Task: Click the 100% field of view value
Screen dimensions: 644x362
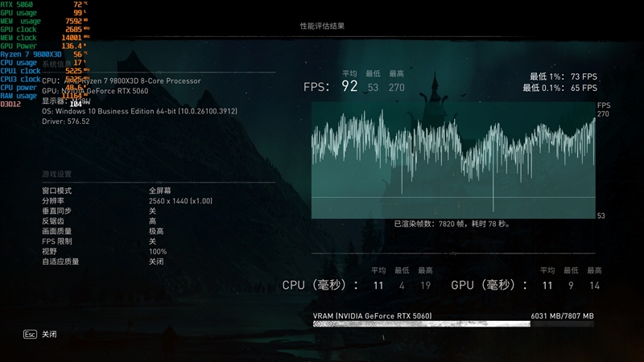Action: (158, 252)
